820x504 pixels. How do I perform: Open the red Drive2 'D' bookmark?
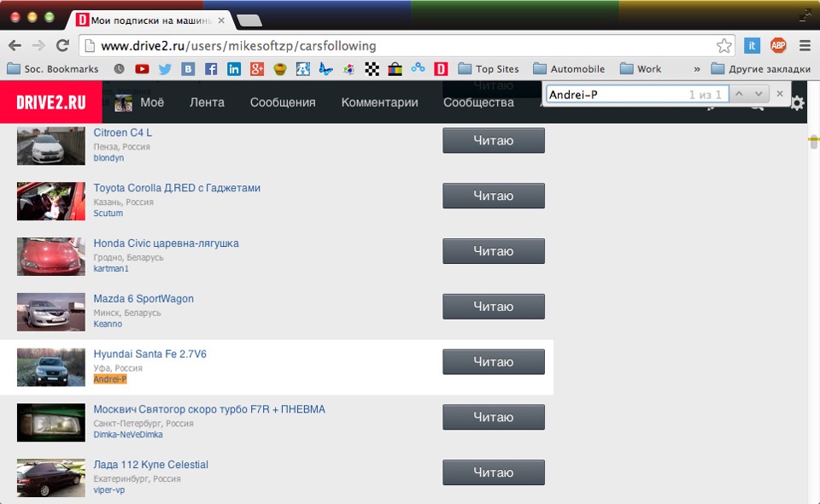[x=441, y=69]
